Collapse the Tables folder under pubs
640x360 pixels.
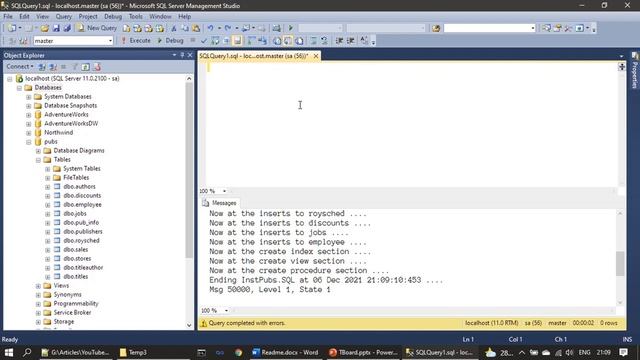38,160
